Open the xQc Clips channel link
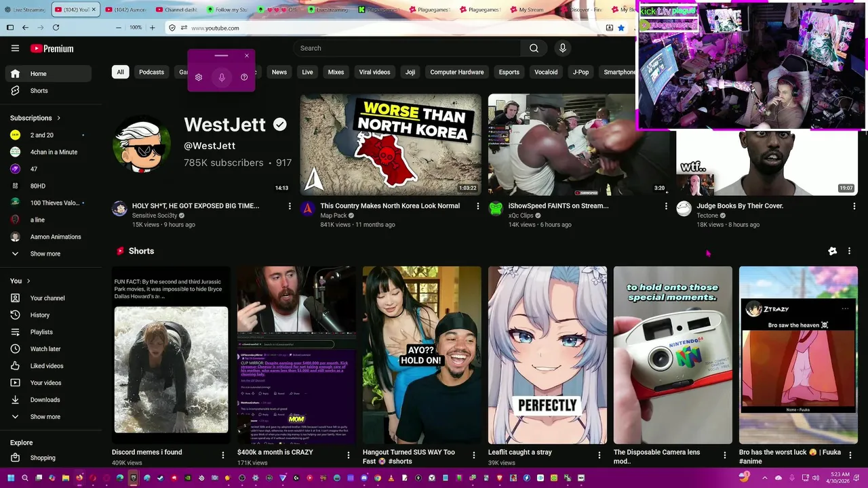Screen dimensions: 868x488 pos(521,216)
